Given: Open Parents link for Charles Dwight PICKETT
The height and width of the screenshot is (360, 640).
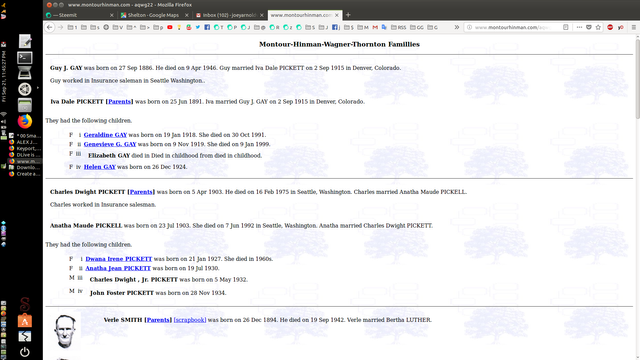Looking at the screenshot, I should coord(141,192).
